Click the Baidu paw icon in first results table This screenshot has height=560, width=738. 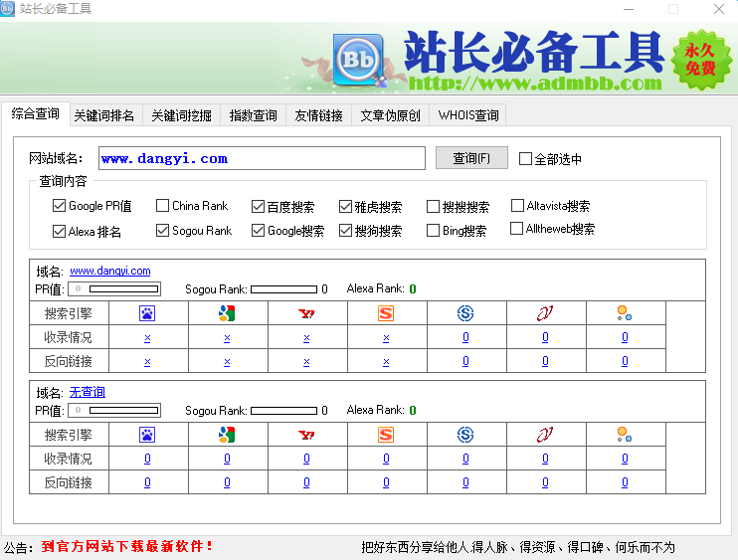pos(147,313)
